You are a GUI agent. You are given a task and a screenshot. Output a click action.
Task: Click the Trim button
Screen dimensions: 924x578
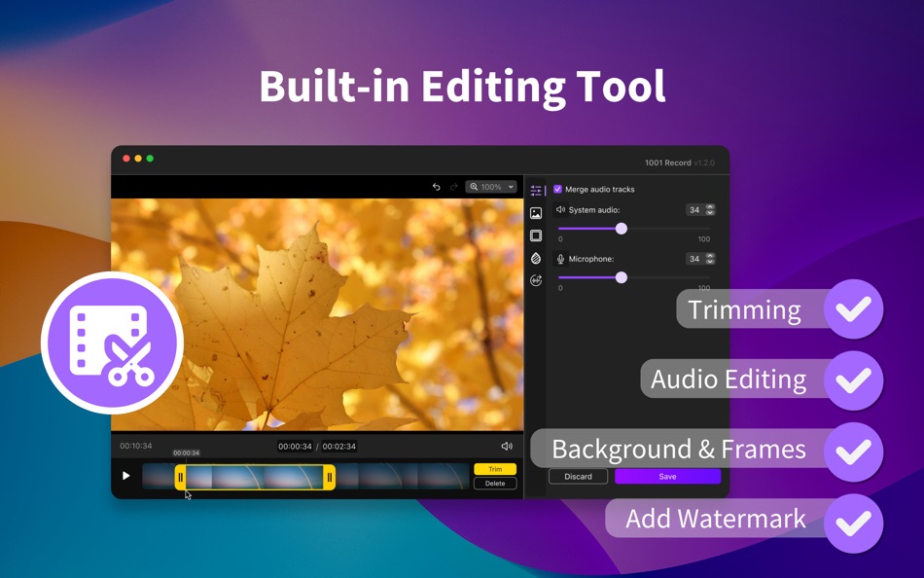coord(495,469)
